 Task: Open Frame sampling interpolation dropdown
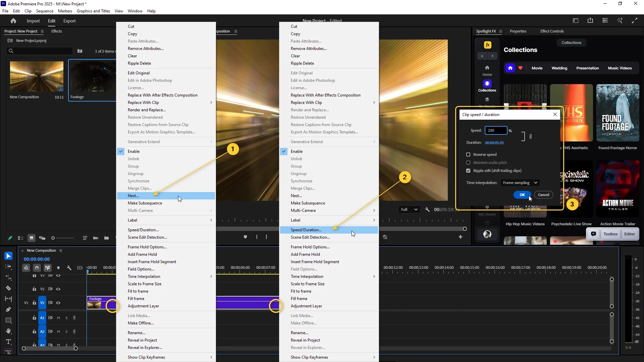coord(520,183)
